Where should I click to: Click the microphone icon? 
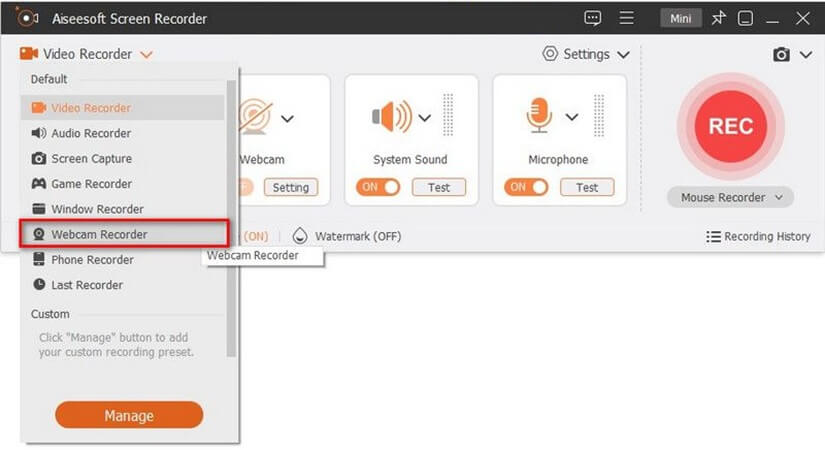click(539, 117)
